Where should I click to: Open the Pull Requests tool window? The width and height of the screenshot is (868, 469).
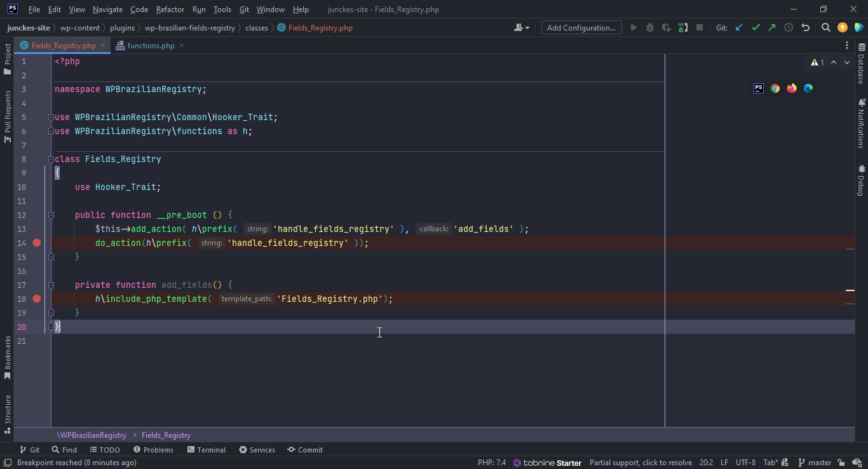pyautogui.click(x=7, y=116)
